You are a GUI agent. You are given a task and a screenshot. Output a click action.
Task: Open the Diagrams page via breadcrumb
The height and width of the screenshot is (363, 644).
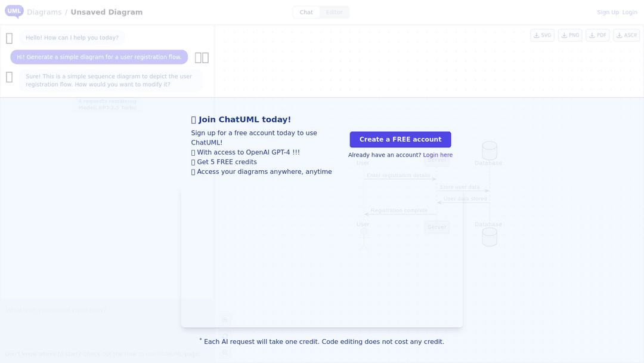[45, 12]
